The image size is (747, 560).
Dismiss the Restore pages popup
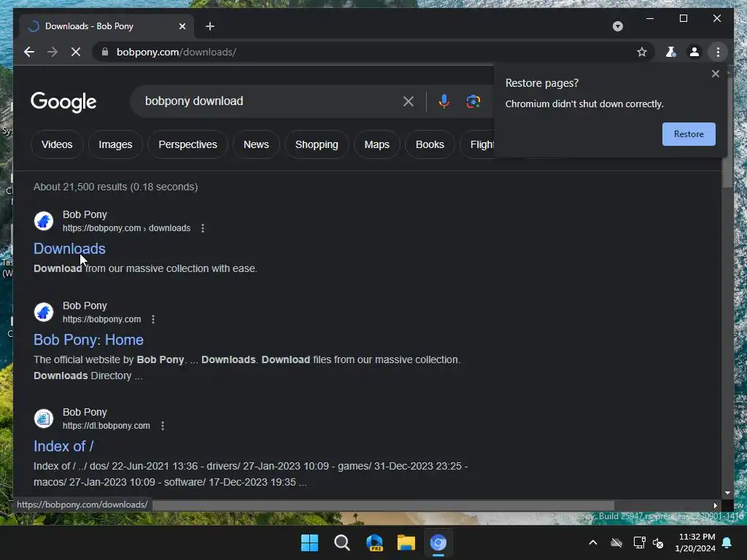pos(715,74)
